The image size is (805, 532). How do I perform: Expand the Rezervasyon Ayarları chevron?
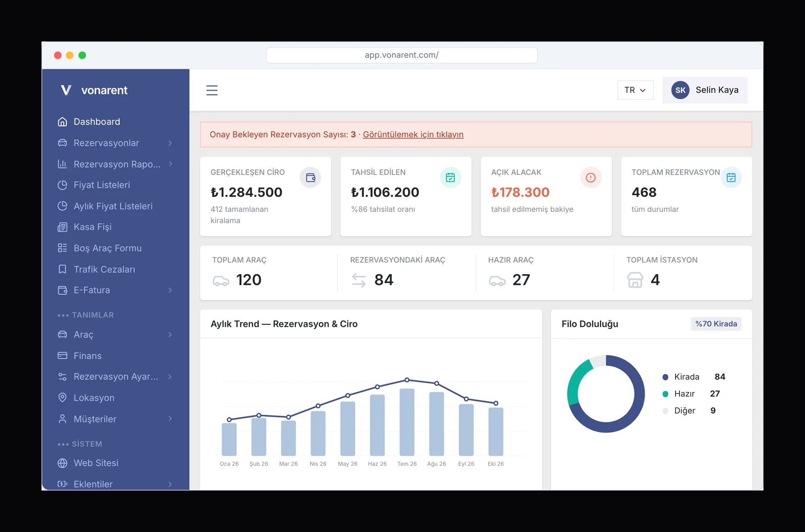point(170,376)
